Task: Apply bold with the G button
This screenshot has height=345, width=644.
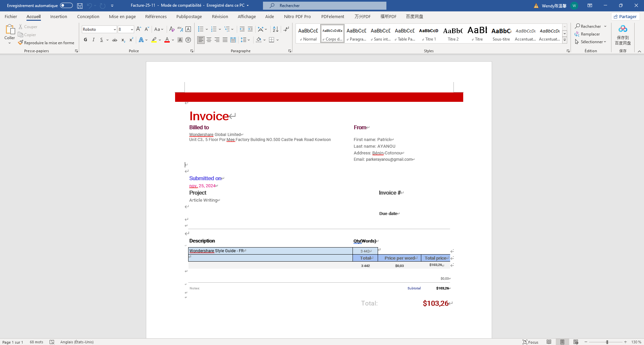Action: (x=86, y=40)
